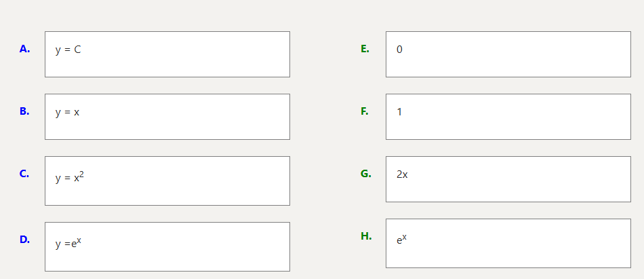This screenshot has height=279, width=644.
Task: Select the 'y = C' matching box
Action: pyautogui.click(x=167, y=54)
